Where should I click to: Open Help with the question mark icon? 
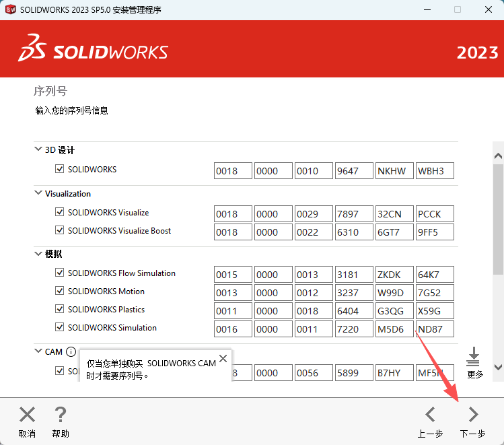point(61,415)
